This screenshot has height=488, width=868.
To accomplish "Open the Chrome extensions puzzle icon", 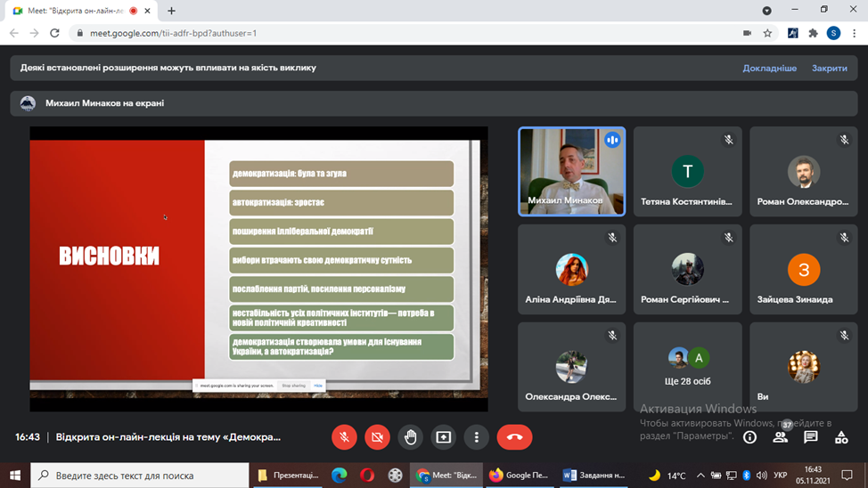I will (x=813, y=33).
